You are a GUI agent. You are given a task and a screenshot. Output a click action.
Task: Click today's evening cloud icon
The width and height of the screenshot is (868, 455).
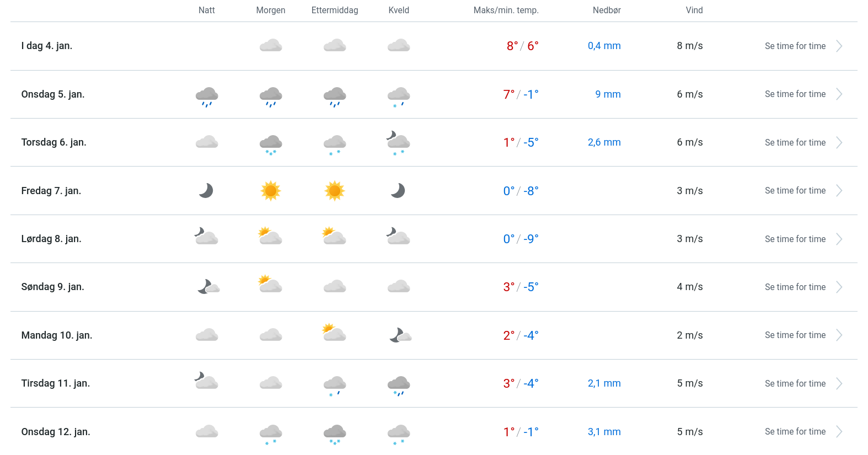click(399, 46)
